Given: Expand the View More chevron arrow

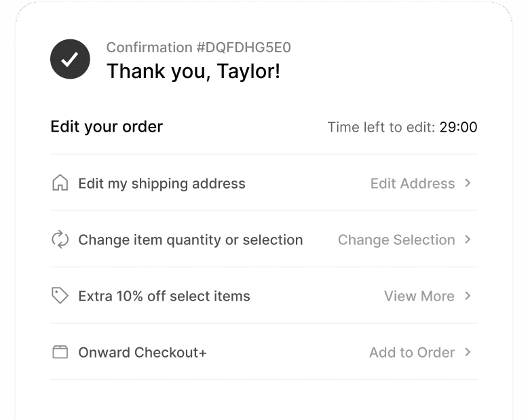Looking at the screenshot, I should (x=468, y=296).
